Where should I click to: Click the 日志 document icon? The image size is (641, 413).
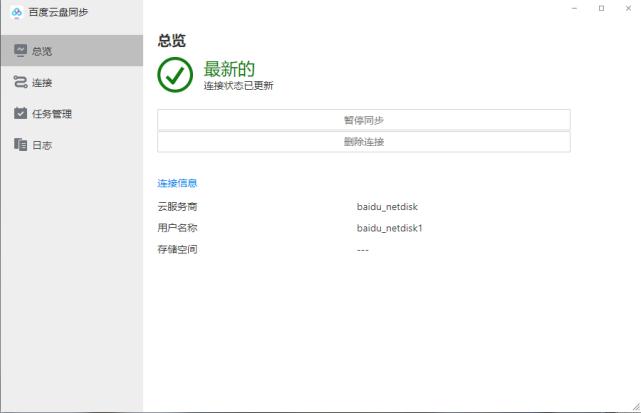[20, 144]
